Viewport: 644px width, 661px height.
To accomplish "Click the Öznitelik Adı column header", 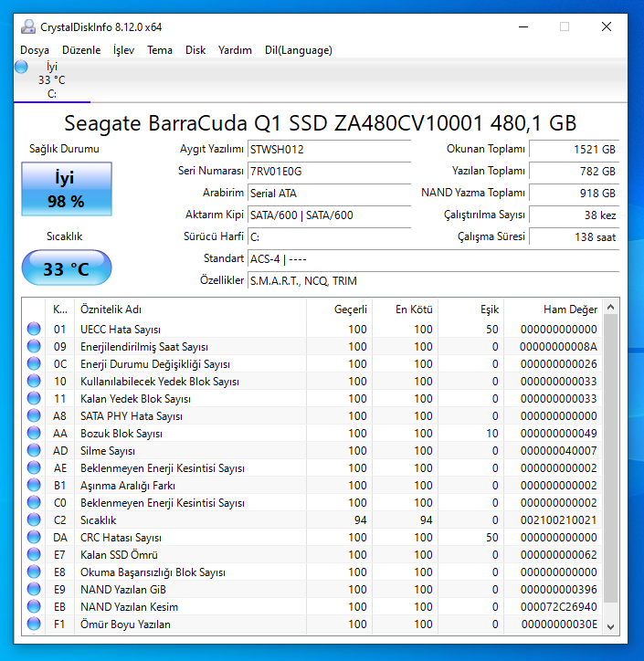I will pyautogui.click(x=190, y=310).
